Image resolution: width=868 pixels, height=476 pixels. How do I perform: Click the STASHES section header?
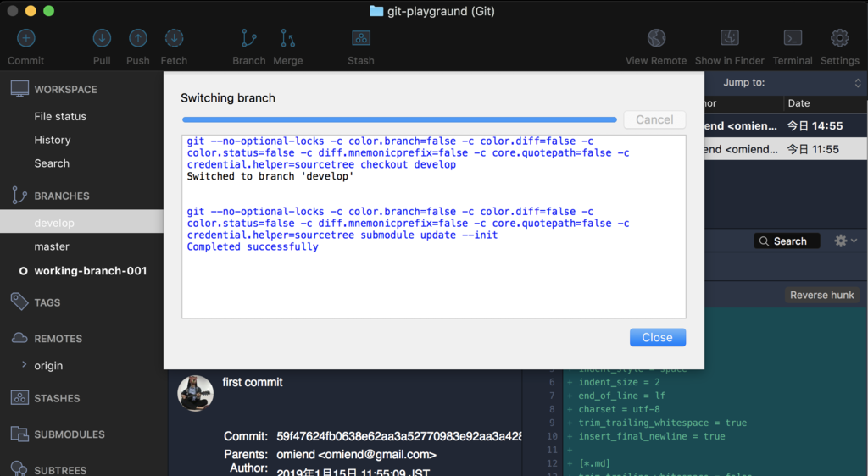coord(57,399)
